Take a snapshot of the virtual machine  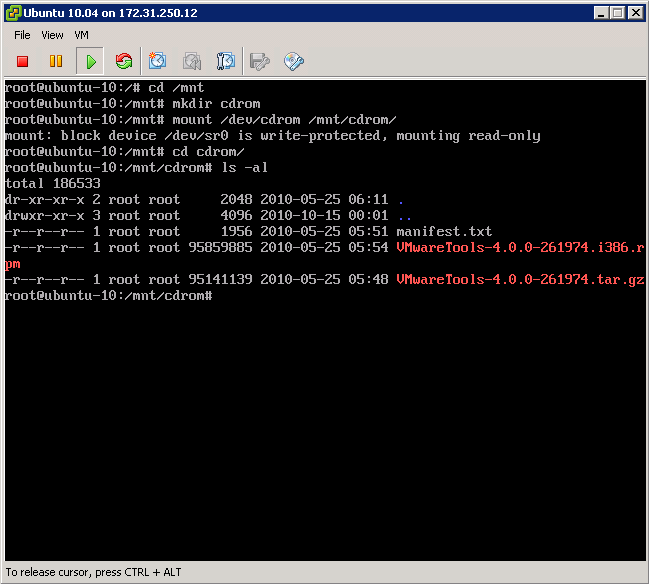coord(157,61)
